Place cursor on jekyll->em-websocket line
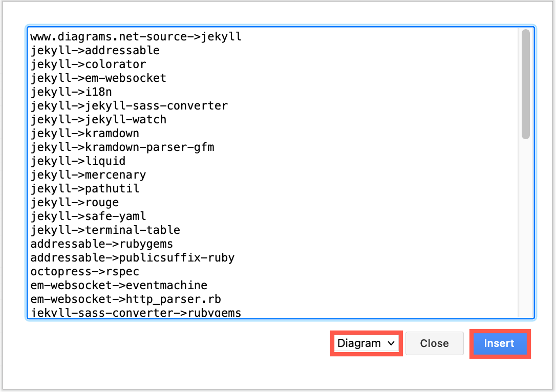 (x=97, y=78)
